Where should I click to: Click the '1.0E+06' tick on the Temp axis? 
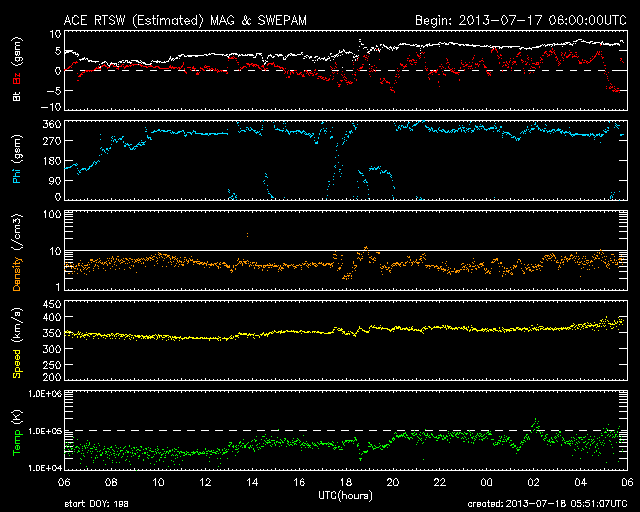coord(45,394)
